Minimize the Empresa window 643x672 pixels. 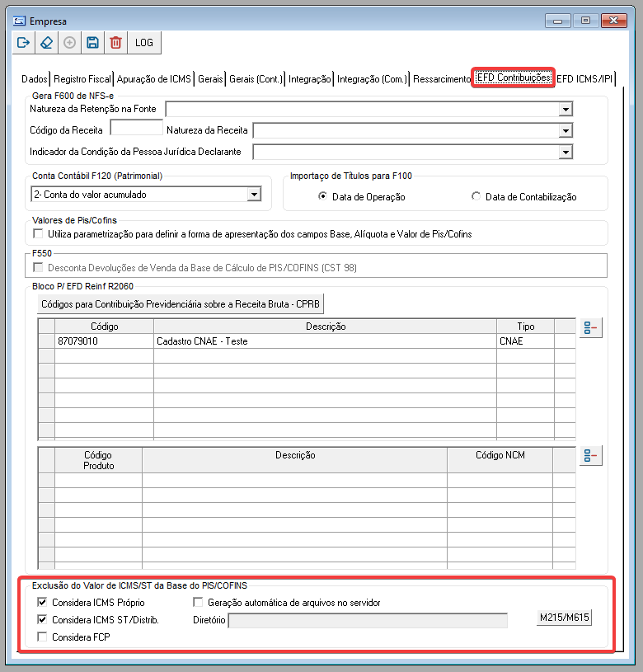pyautogui.click(x=557, y=21)
